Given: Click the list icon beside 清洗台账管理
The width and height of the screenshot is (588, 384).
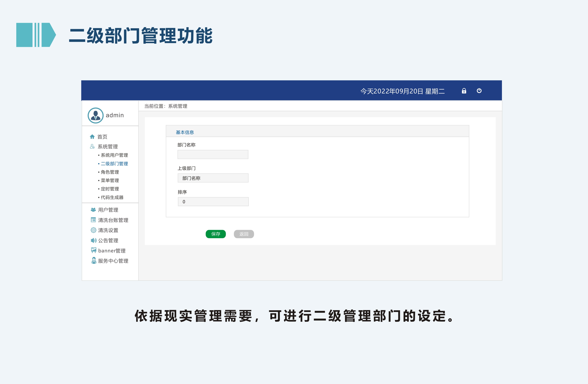Looking at the screenshot, I should point(93,220).
